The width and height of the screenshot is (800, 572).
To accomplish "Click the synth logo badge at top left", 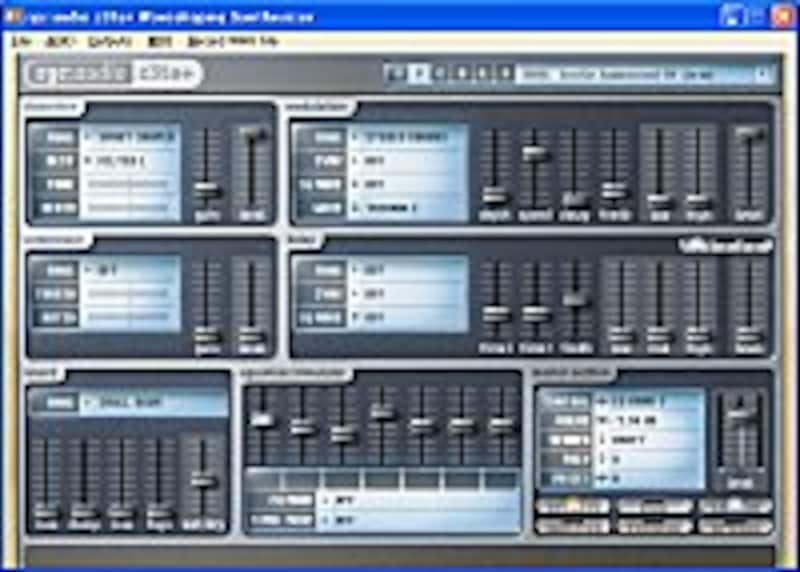I will 112,74.
